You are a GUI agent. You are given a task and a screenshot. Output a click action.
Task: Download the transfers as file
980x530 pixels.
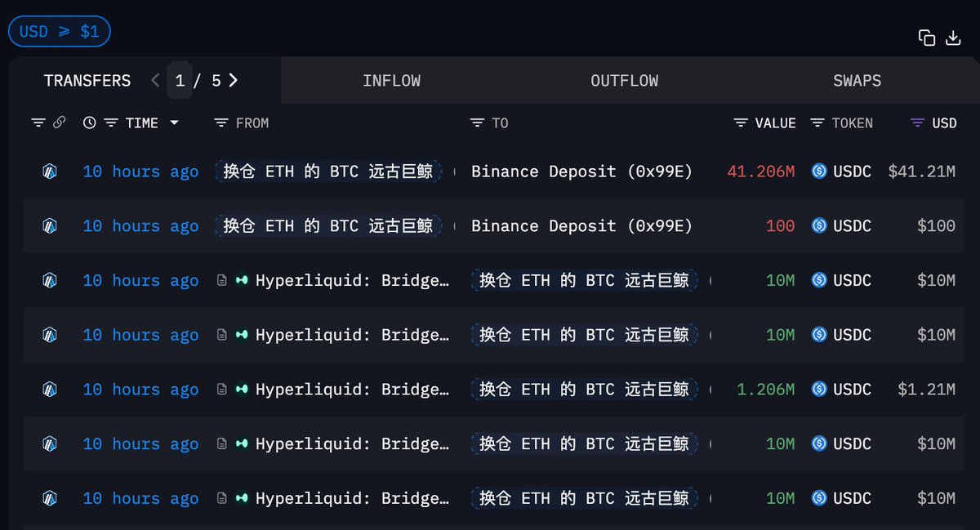point(953,38)
